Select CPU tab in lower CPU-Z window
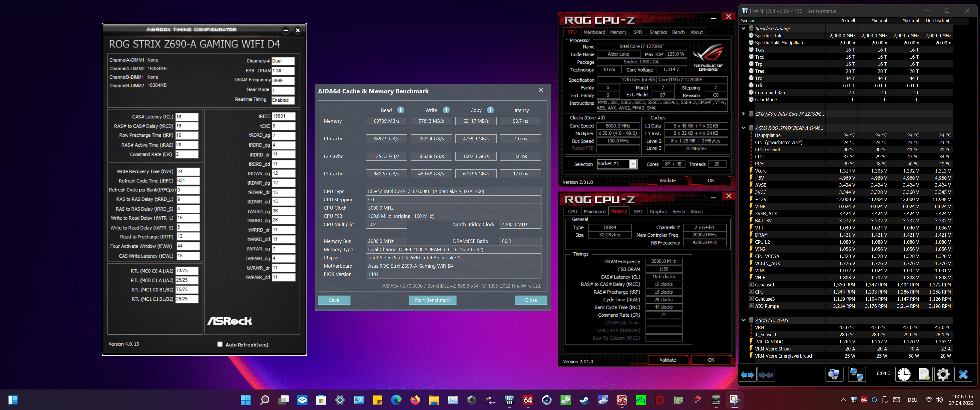Screen dimensions: 980x410 [572, 212]
